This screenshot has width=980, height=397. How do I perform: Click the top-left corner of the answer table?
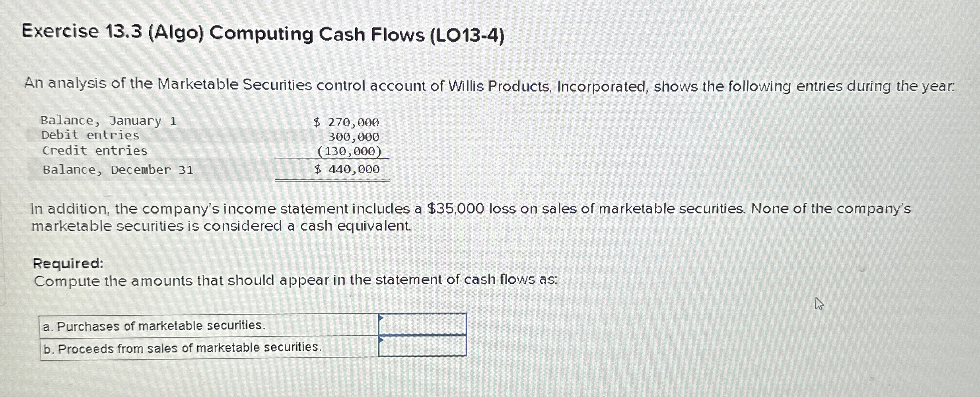pos(41,315)
